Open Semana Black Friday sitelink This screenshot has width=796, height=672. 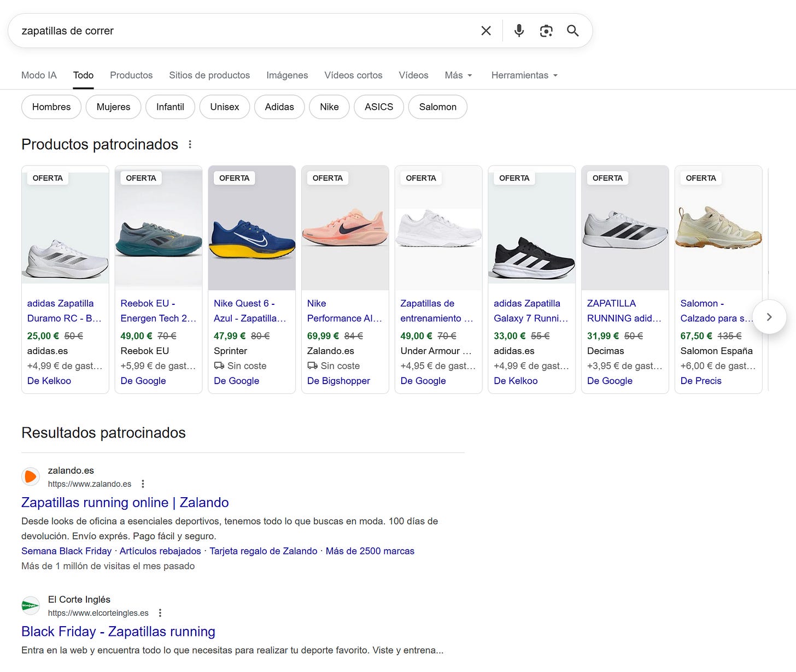pos(66,551)
